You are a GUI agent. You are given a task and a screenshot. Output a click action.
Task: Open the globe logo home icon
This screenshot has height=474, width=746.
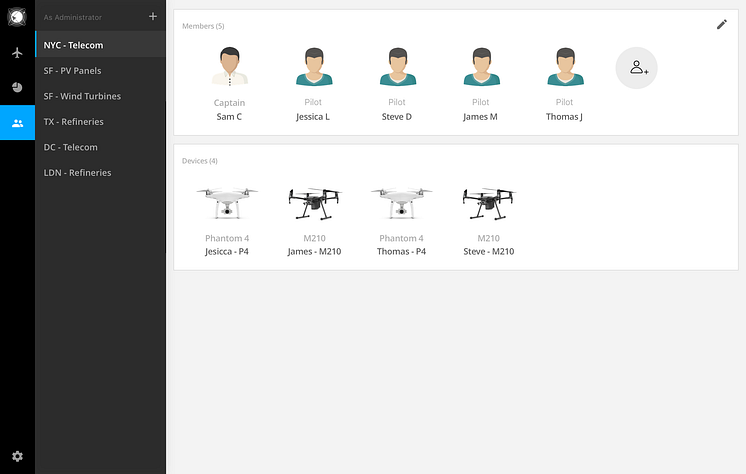[x=17, y=17]
